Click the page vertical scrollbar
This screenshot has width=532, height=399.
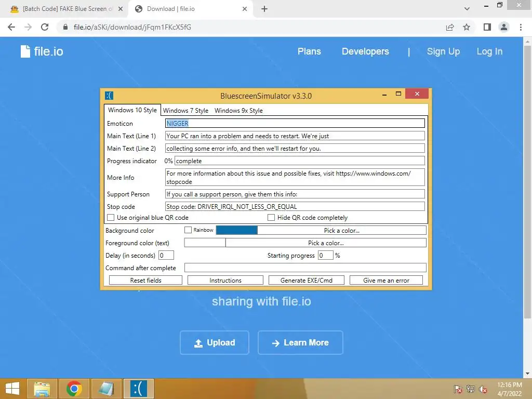(x=527, y=181)
